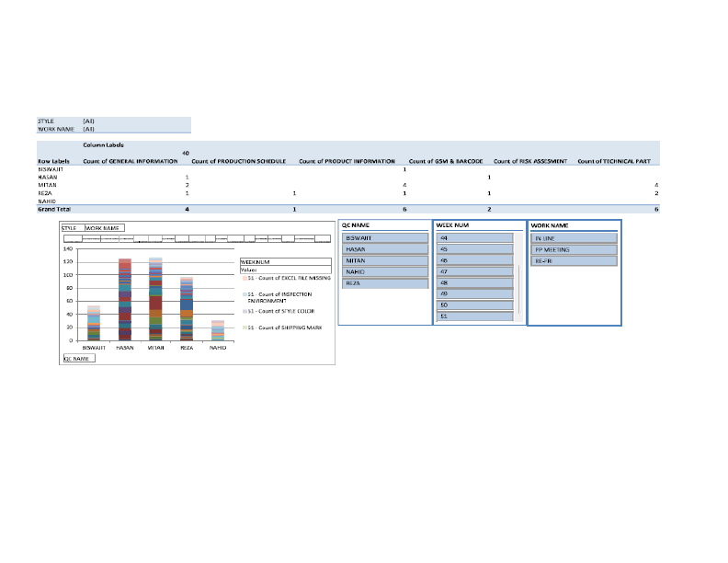Image resolution: width=728 pixels, height=563 pixels.
Task: Click the WORK NAME slicer header
Action: [x=550, y=225]
